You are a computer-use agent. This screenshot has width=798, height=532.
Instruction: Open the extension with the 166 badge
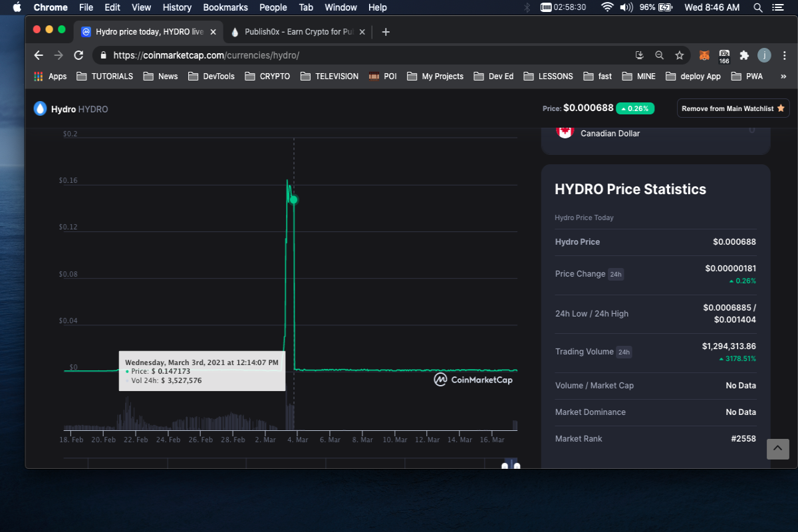coord(724,56)
